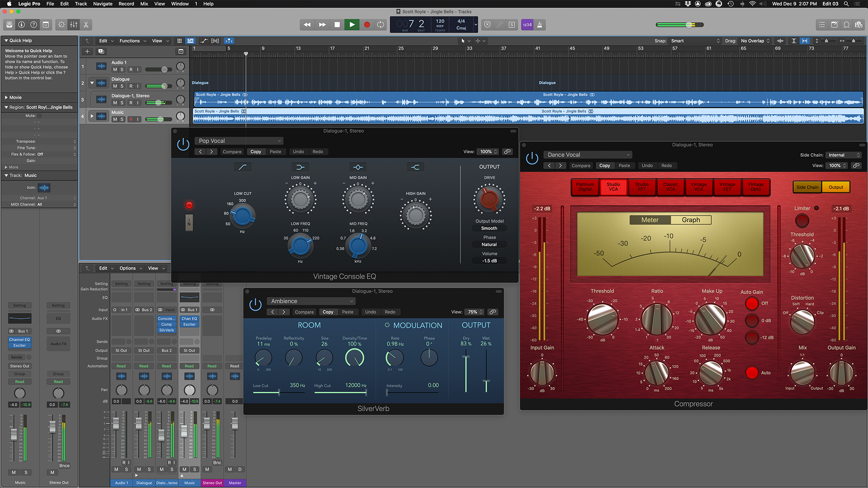The height and width of the screenshot is (488, 868).
Task: Toggle the count-in 1234 button
Action: click(527, 25)
